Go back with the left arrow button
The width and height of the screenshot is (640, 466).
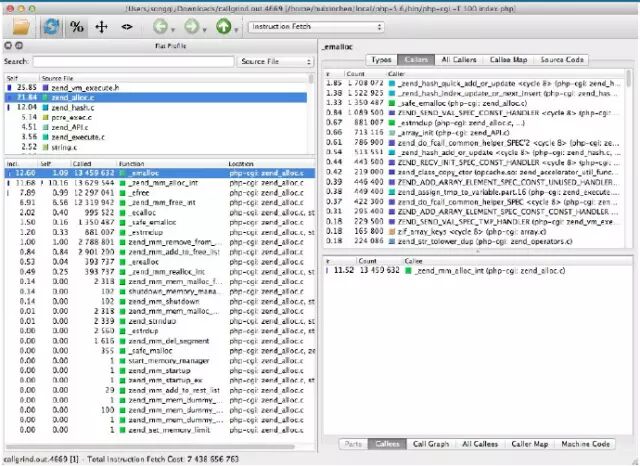click(x=160, y=27)
